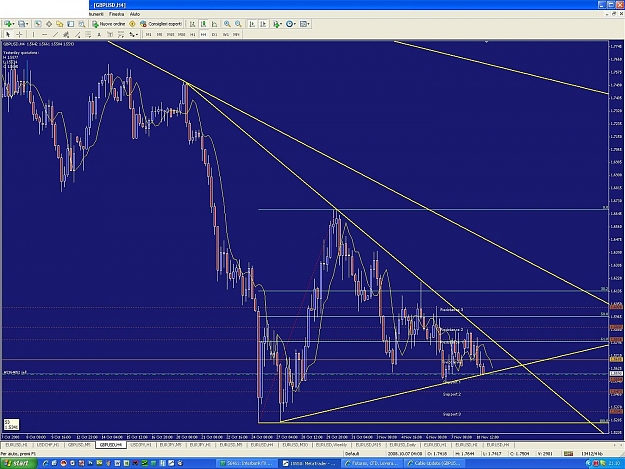This screenshot has width=625, height=469.
Task: Open the Aiuto menu
Action: tap(134, 14)
